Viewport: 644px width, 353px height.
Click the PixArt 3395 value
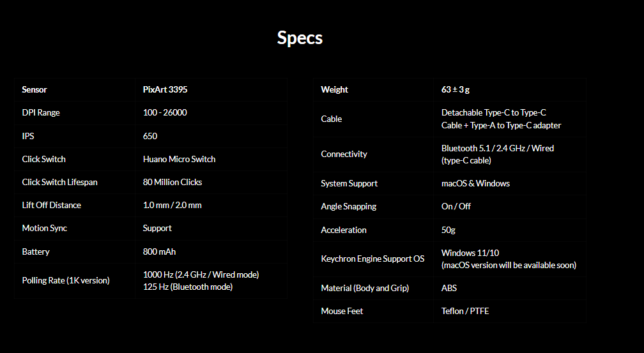165,89
